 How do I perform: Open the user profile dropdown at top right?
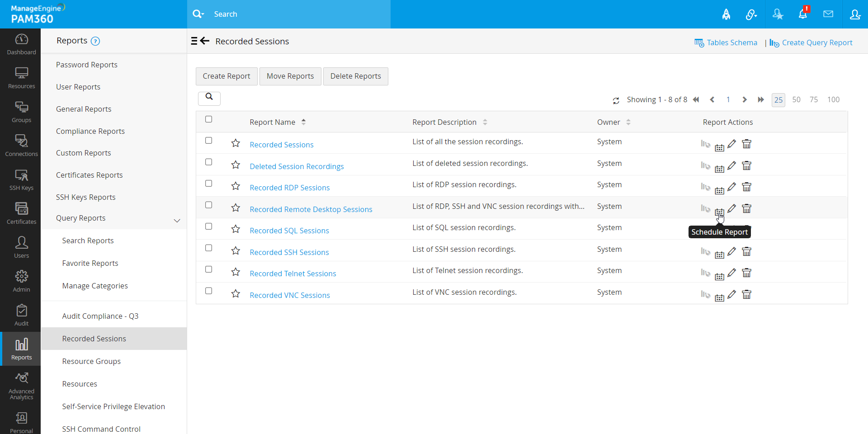click(855, 14)
